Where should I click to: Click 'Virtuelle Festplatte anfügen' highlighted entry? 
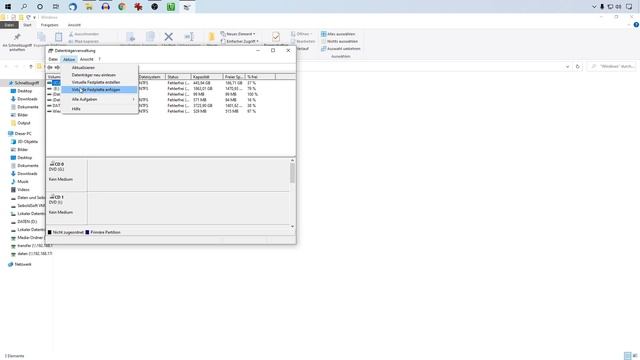pos(99,90)
